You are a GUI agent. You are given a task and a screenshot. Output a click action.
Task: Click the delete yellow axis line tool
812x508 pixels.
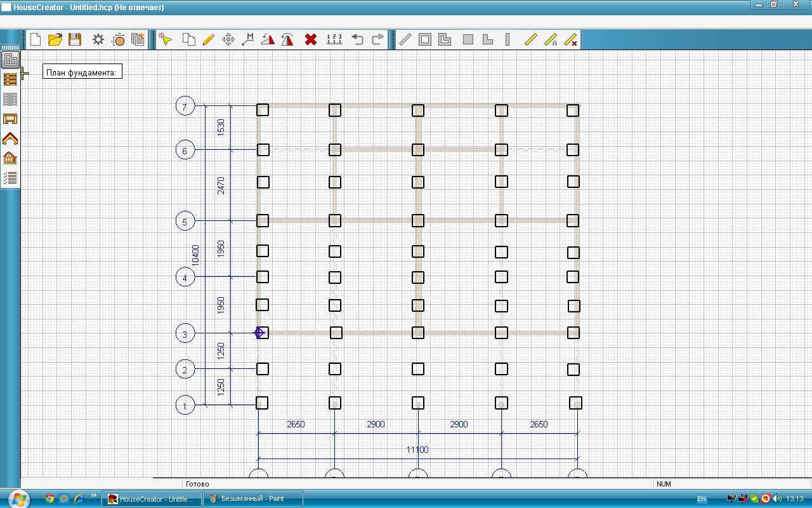pos(570,39)
